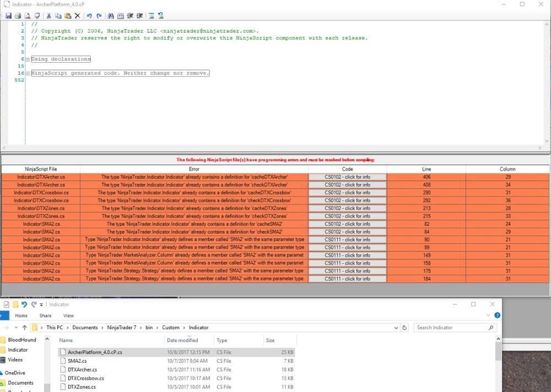The image size is (551, 392).
Task: Select the SMA2.cs file in the list
Action: 77,361
